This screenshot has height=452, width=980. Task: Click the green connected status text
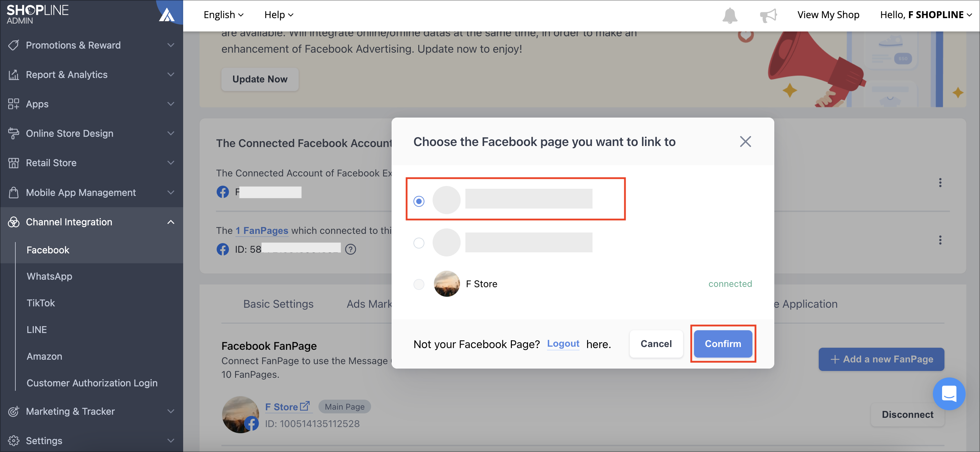click(730, 284)
